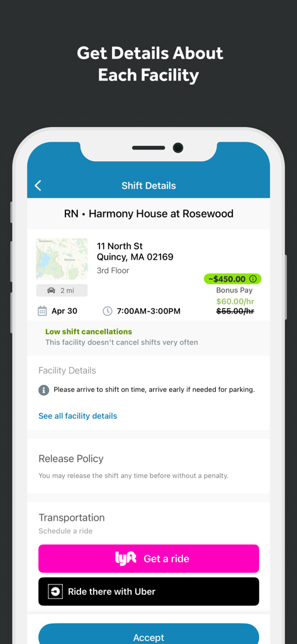Tap the release without a penalty text

coord(133,476)
